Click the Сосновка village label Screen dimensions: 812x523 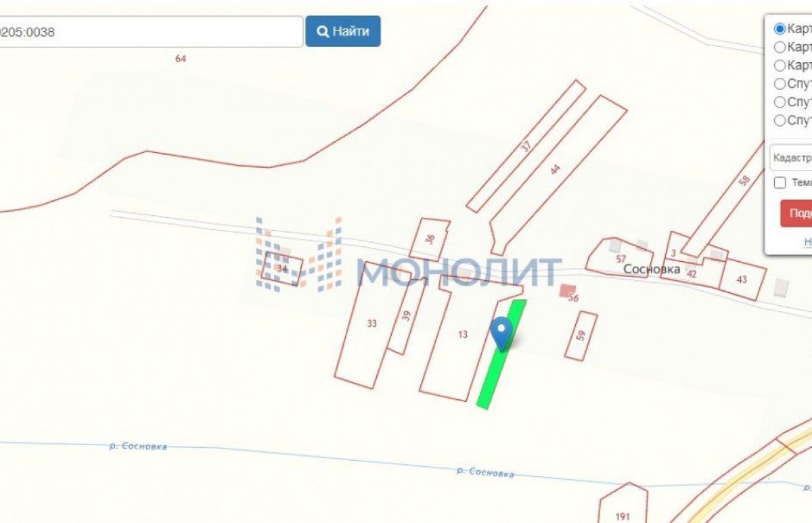pyautogui.click(x=652, y=269)
